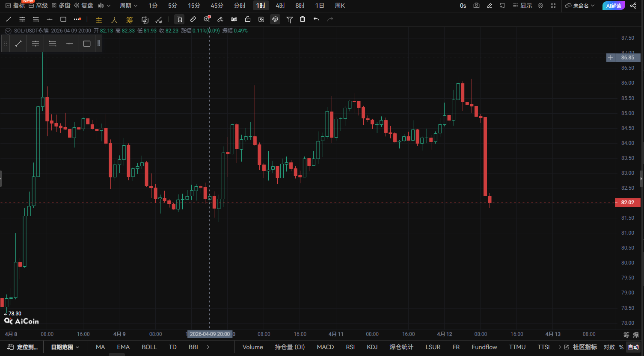The height and width of the screenshot is (356, 644).
Task: Toggle the lock drawings icon
Action: [248, 19]
